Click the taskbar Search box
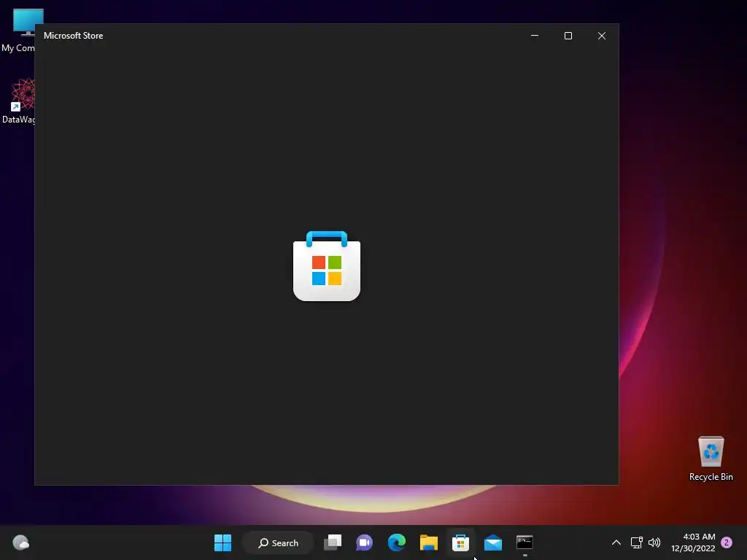Screen dimensions: 747x560 (x=278, y=542)
